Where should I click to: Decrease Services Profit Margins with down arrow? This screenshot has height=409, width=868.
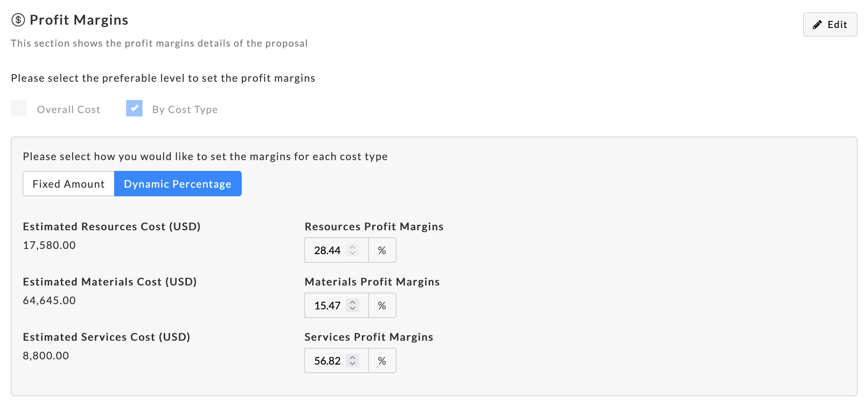coord(352,364)
